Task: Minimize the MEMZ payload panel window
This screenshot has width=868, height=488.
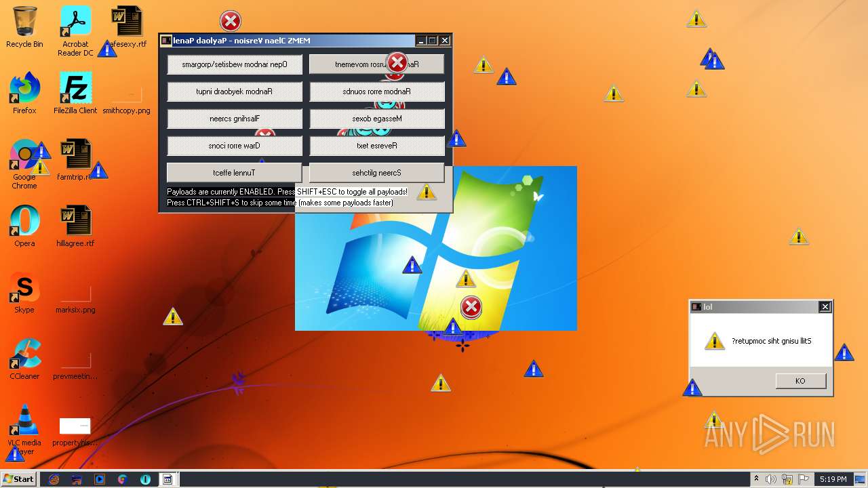Action: click(x=420, y=41)
